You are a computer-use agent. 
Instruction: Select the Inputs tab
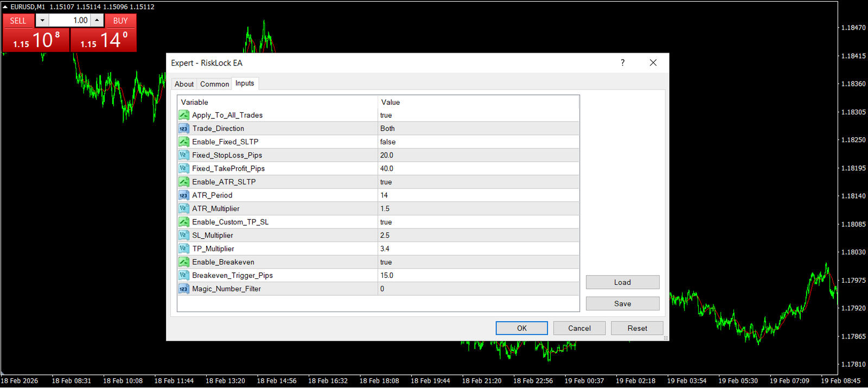[245, 83]
